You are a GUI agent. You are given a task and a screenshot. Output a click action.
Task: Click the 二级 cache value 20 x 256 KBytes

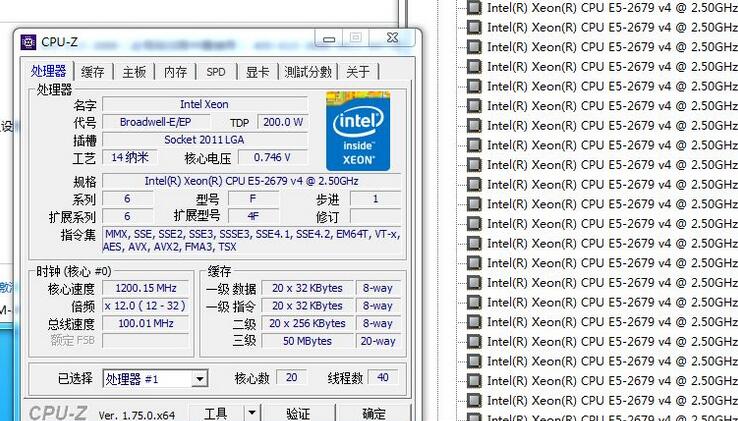(x=307, y=324)
